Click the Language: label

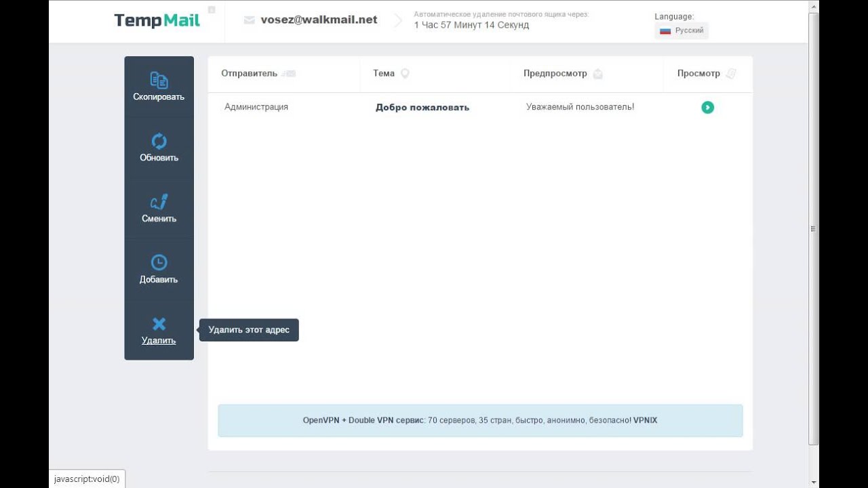(674, 16)
